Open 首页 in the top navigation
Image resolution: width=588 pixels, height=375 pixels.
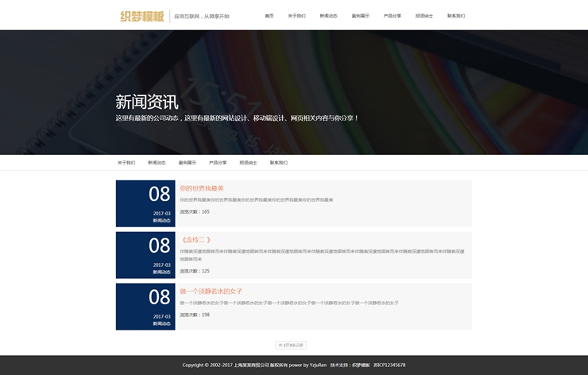click(269, 16)
